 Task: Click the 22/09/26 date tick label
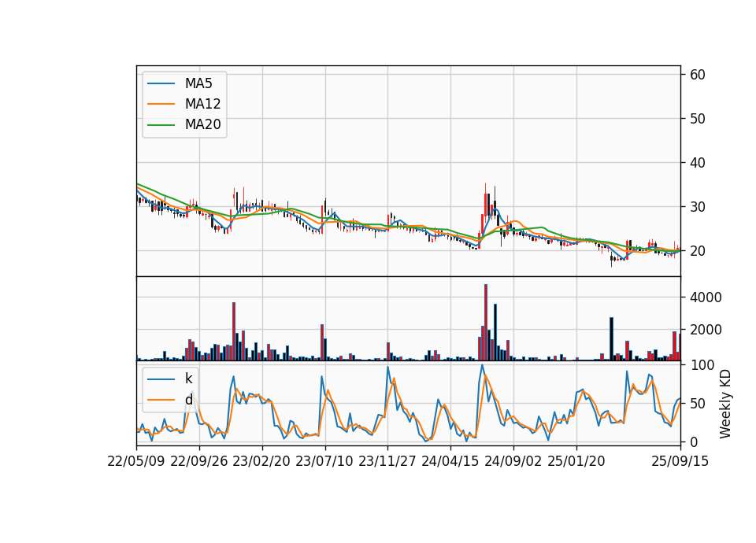point(199,461)
